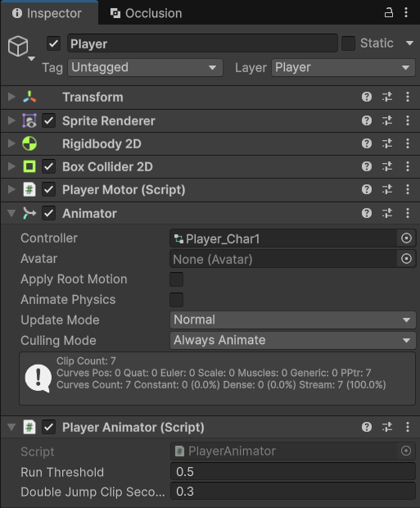
Task: Open the Player Motor three-dot menu
Action: click(408, 189)
